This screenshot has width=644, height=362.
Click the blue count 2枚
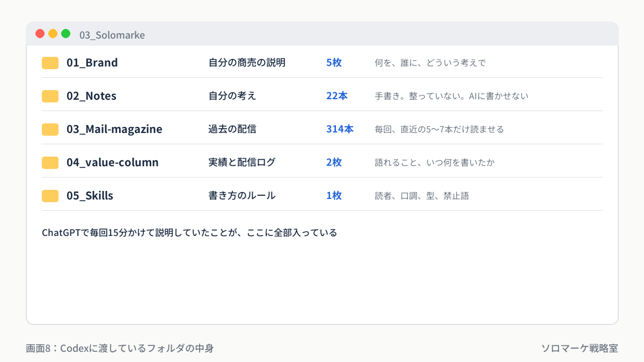point(334,162)
